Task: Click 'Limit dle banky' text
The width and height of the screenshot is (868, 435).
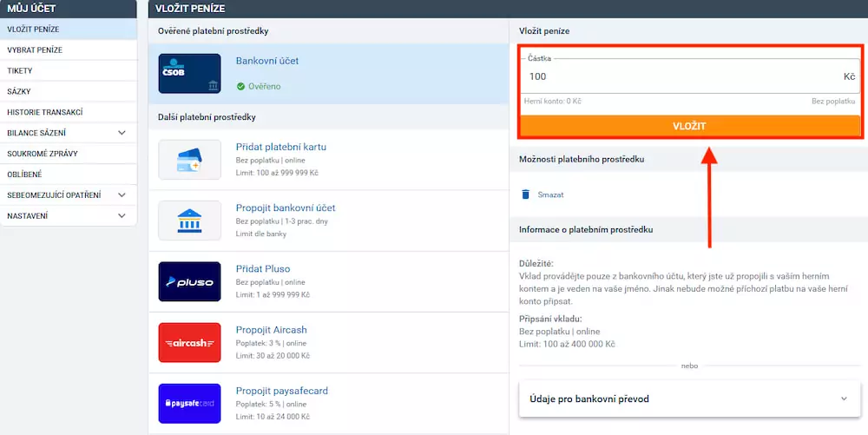Action: (x=261, y=234)
